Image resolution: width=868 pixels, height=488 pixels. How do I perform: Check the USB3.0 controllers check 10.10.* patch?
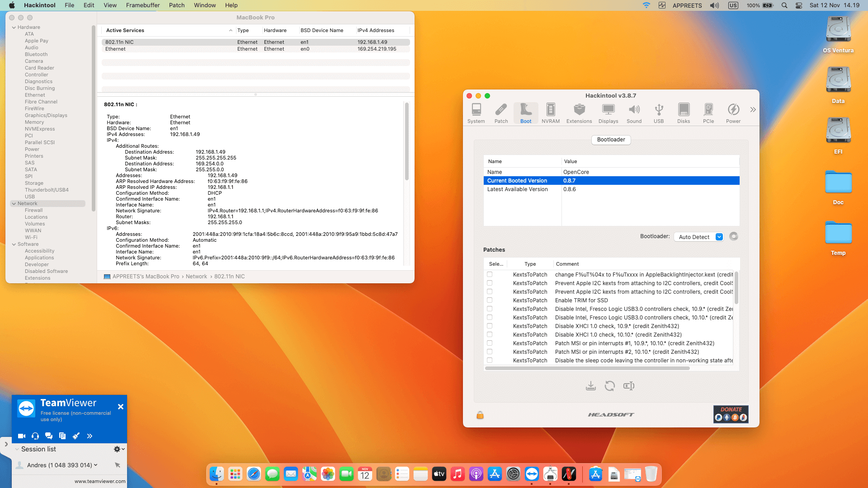pyautogui.click(x=490, y=317)
